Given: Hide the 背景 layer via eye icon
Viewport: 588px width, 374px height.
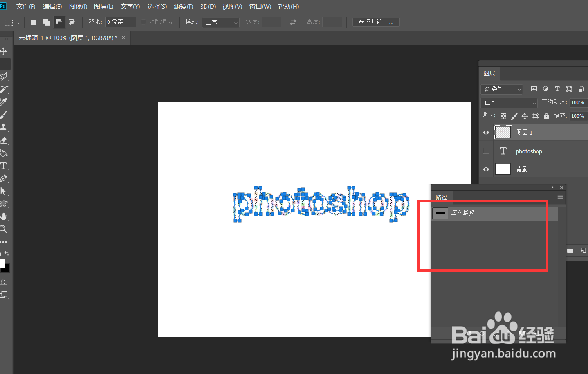Looking at the screenshot, I should [x=486, y=169].
